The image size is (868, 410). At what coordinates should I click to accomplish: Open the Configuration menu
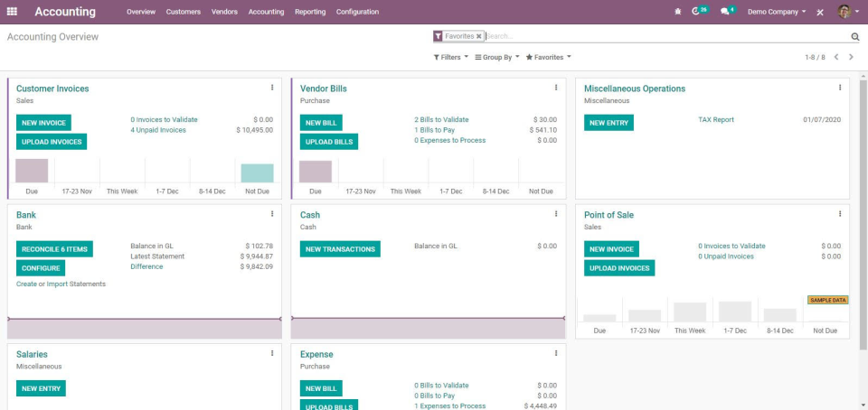pyautogui.click(x=357, y=12)
